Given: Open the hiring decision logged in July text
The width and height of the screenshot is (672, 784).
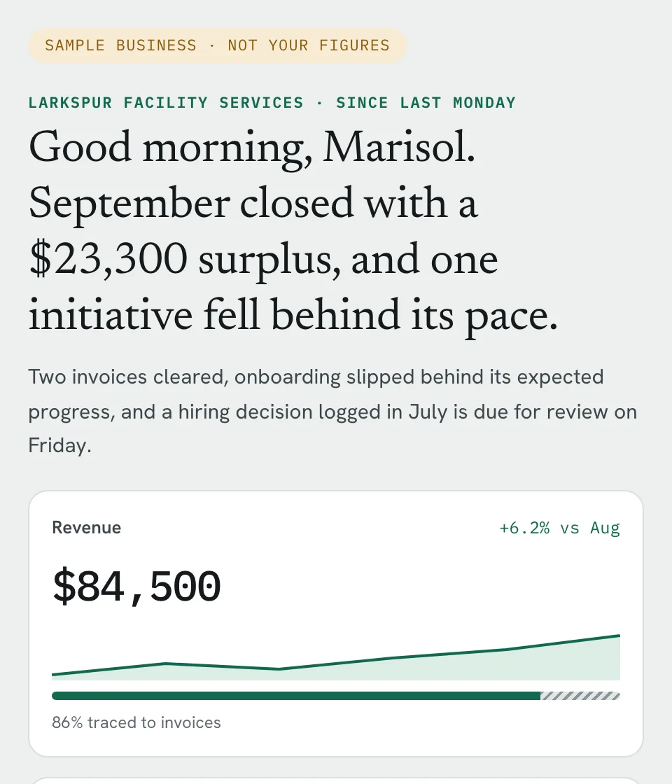Looking at the screenshot, I should click(312, 412).
